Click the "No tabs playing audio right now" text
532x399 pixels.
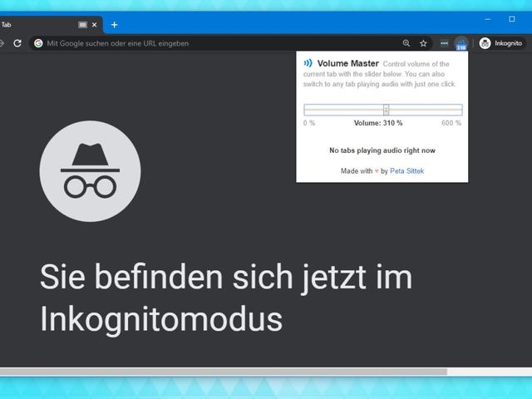coord(382,150)
